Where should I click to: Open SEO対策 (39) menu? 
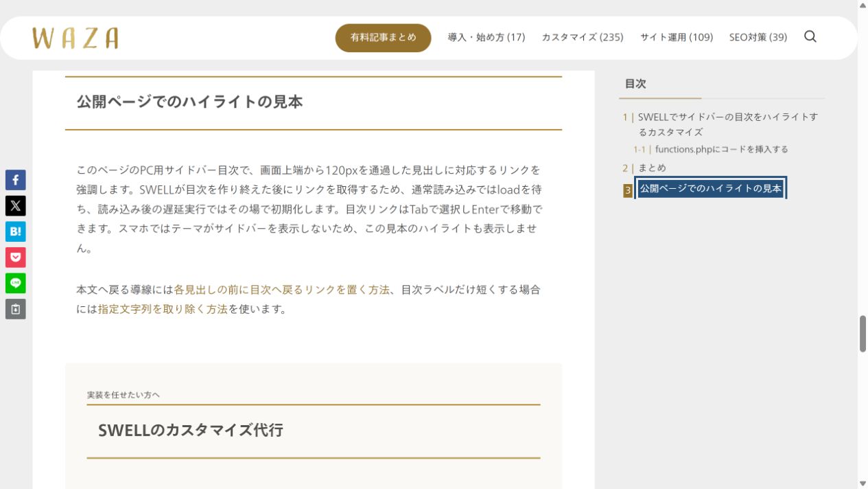(758, 38)
